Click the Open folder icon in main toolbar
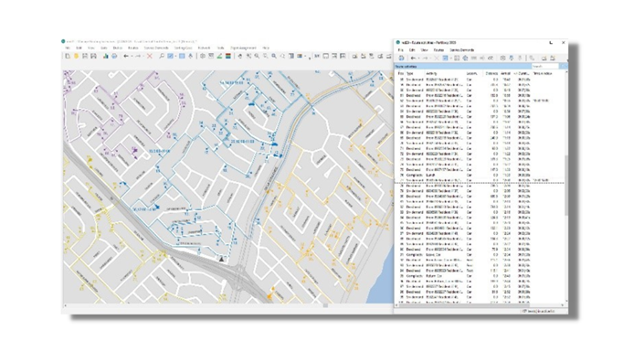This screenshot has height=363, width=644. point(76,56)
